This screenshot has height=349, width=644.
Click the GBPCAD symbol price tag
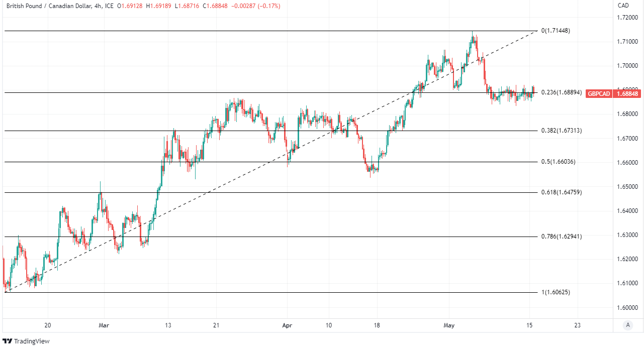(x=599, y=93)
